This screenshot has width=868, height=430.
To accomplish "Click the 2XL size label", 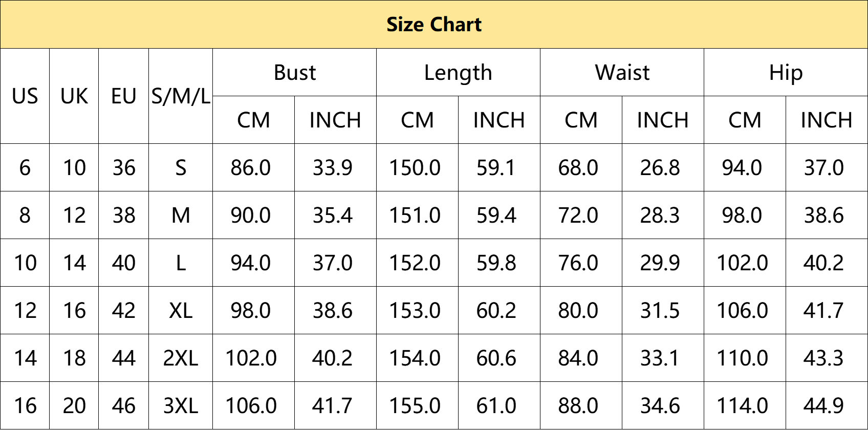I will click(181, 358).
